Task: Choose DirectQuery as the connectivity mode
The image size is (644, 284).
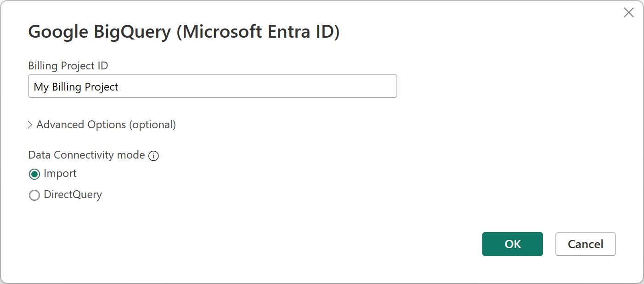Action: coord(34,195)
